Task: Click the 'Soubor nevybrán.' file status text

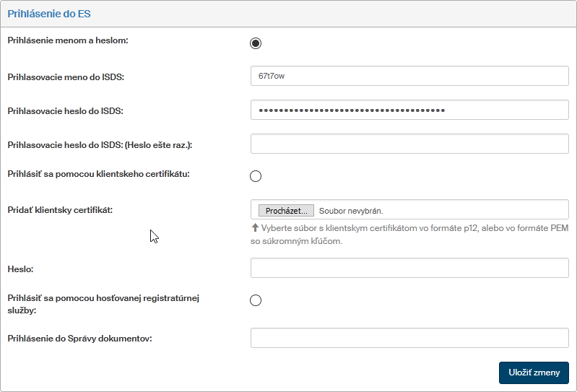Action: click(351, 211)
